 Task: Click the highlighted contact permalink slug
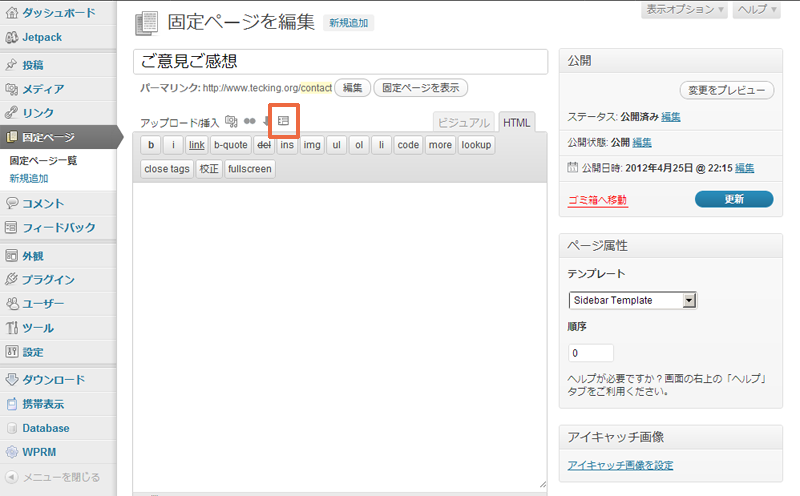click(x=316, y=88)
